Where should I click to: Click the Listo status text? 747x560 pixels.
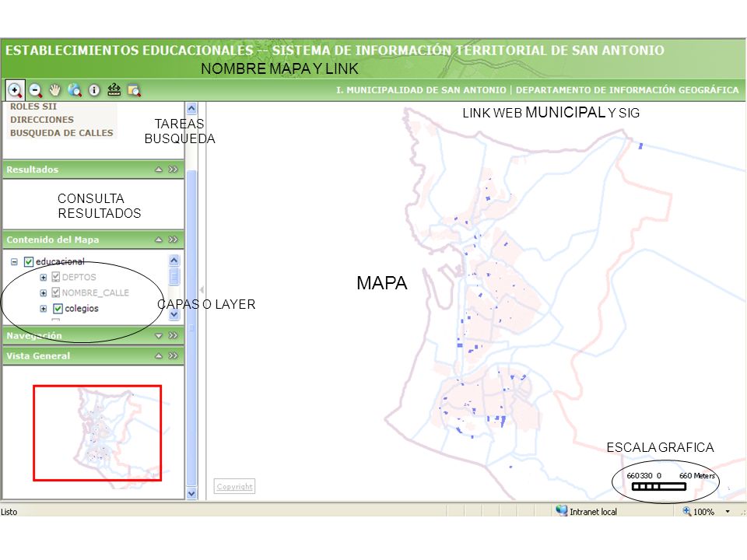(x=9, y=512)
